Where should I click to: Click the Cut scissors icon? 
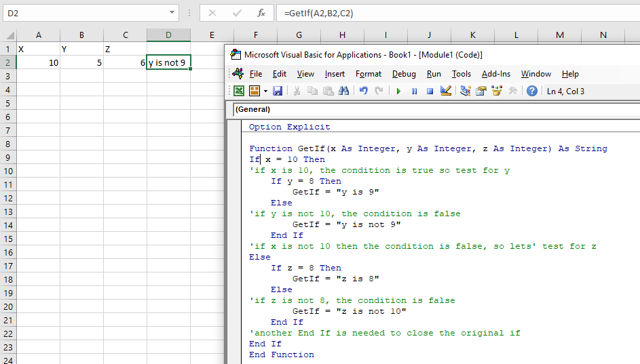coord(297,91)
